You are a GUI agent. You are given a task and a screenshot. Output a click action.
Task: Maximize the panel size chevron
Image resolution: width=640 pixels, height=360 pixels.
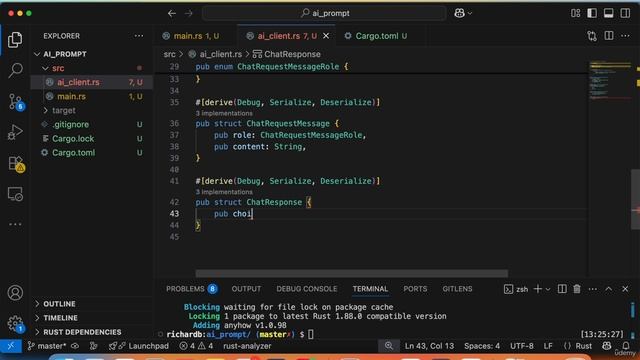pyautogui.click(x=609, y=289)
